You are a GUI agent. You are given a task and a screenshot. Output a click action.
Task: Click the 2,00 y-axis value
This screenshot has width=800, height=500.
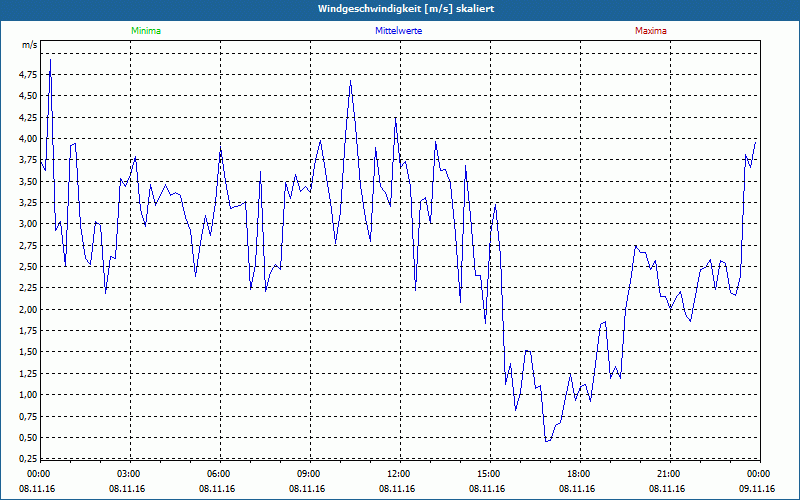[28, 309]
